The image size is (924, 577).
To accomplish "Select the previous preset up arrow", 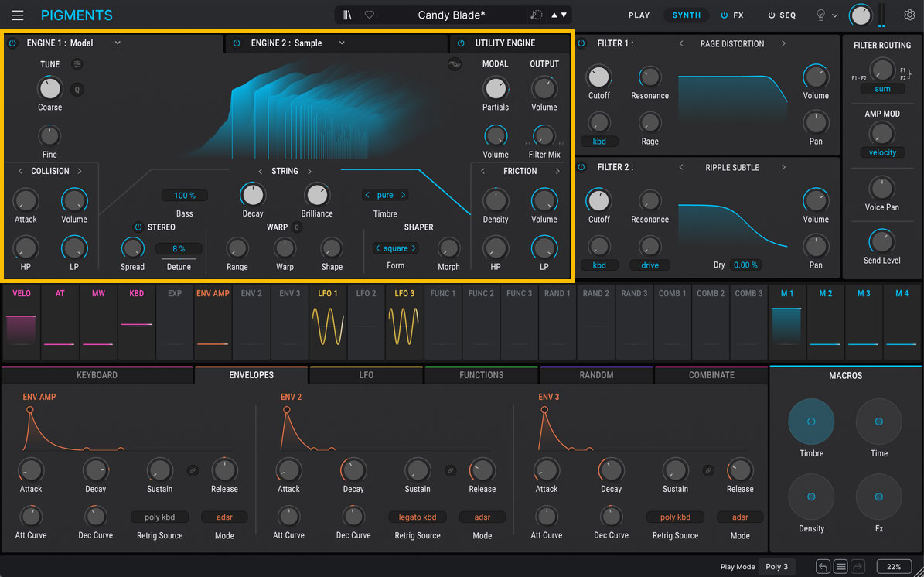I will click(554, 15).
